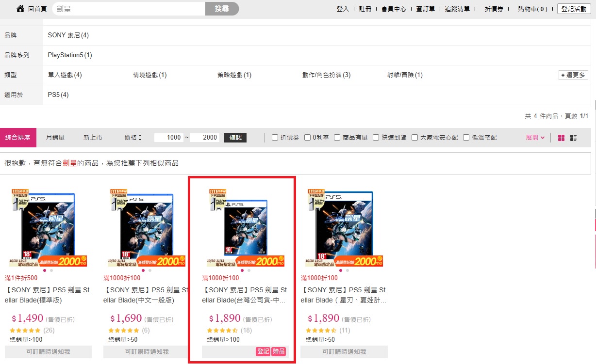This screenshot has width=596, height=364.
Task: Select the 新上市 sort tab
Action: [x=93, y=138]
